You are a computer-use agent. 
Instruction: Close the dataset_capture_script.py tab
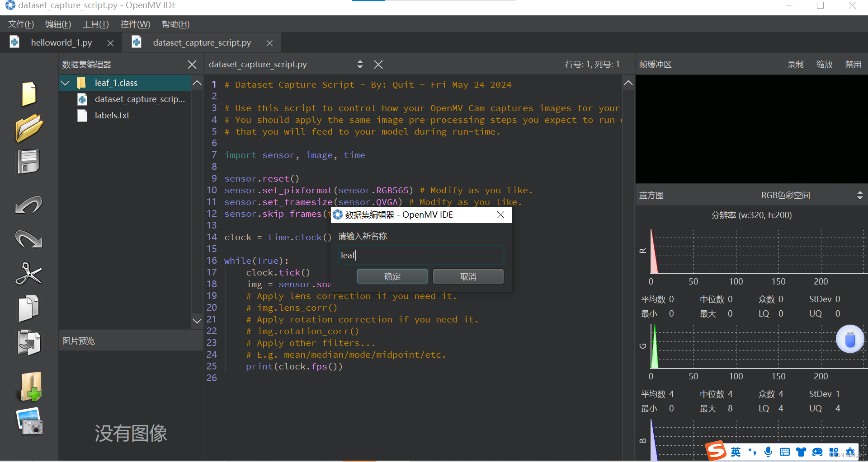tap(269, 43)
